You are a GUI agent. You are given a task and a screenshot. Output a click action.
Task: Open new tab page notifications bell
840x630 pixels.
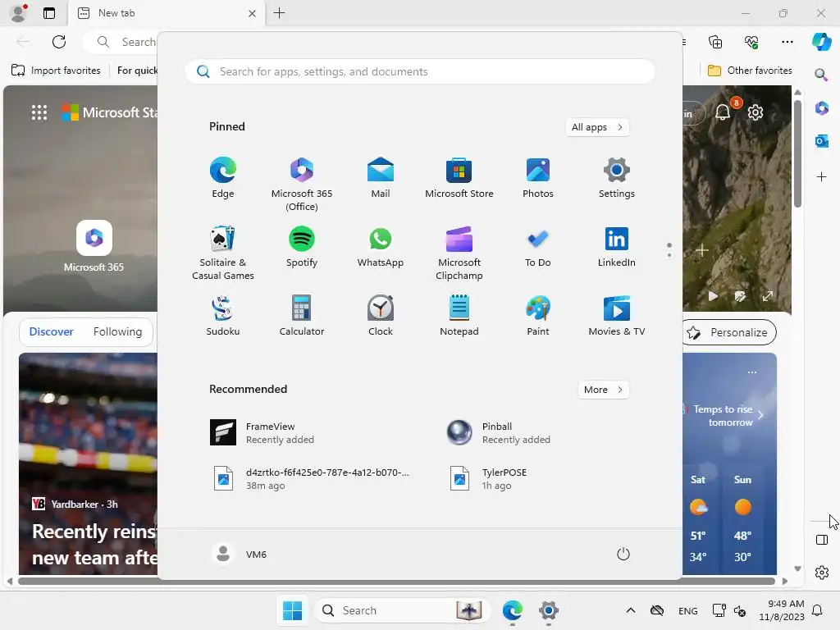tap(724, 112)
